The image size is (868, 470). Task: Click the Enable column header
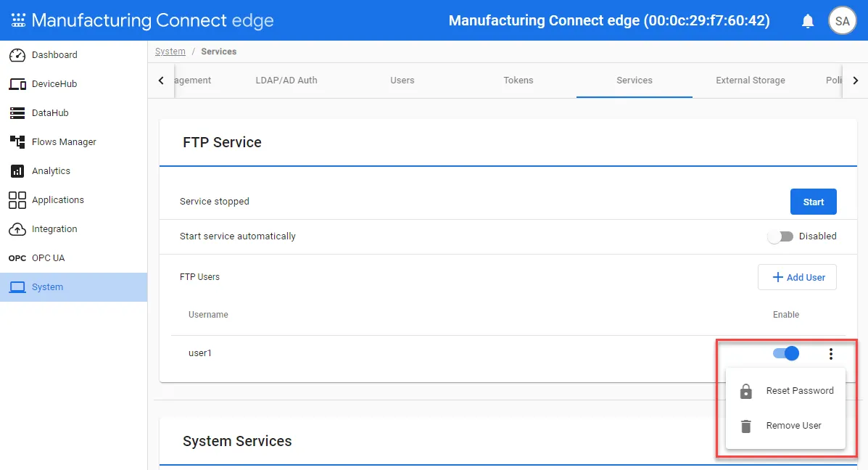tap(786, 315)
